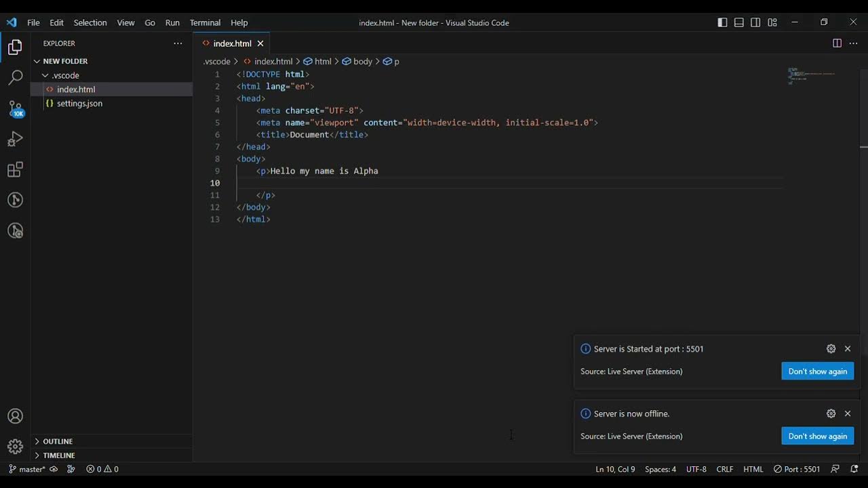This screenshot has height=488, width=868.
Task: Open settings.json in the Explorer
Action: 79,104
